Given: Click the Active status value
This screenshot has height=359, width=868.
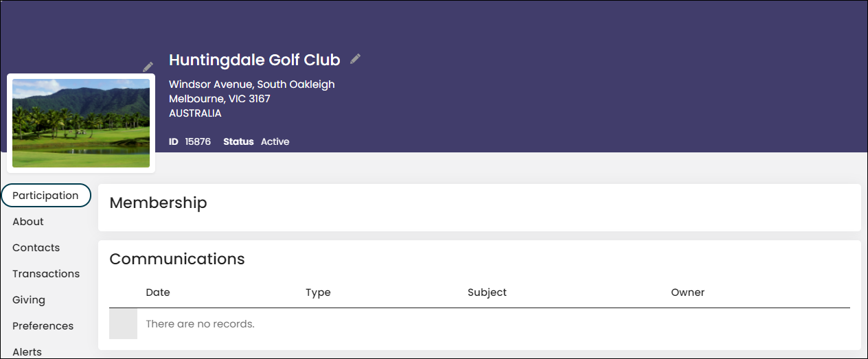Looking at the screenshot, I should (x=275, y=141).
